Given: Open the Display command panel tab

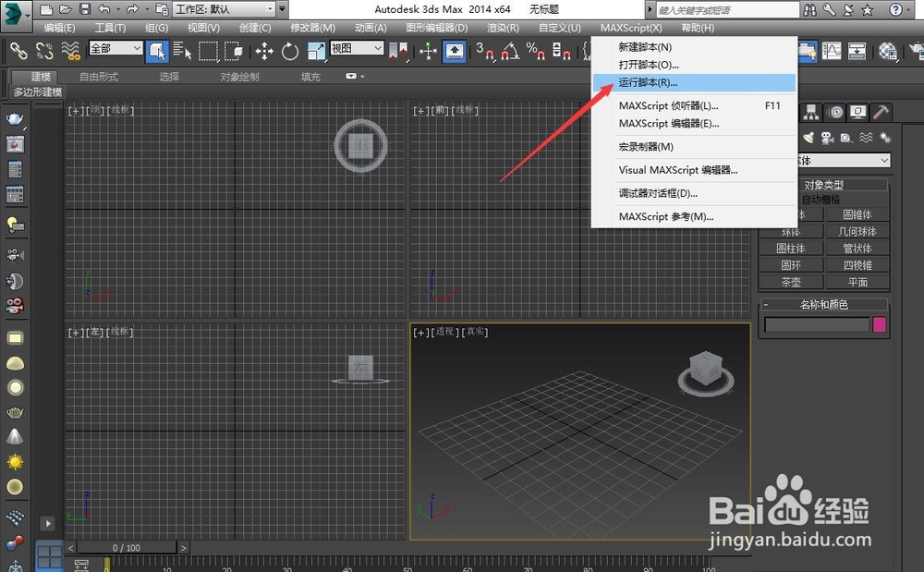Looking at the screenshot, I should coord(857,112).
